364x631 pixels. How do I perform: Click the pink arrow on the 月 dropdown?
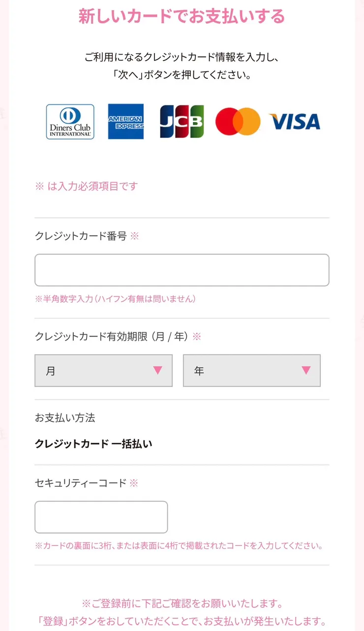(157, 370)
